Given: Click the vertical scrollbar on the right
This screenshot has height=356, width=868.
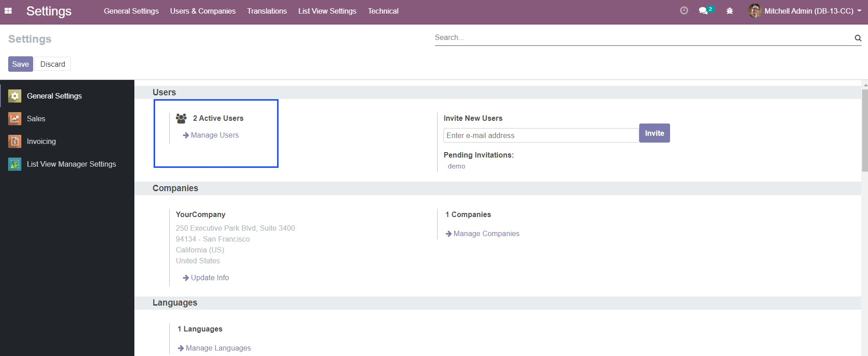Looking at the screenshot, I should pos(864,132).
